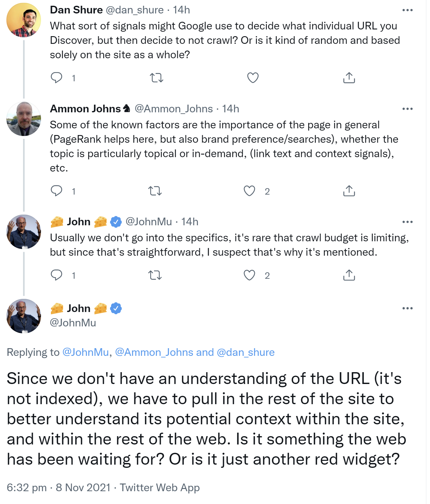The width and height of the screenshot is (430, 504).
Task: Open Ammon Johns' profile picture
Action: 24,119
